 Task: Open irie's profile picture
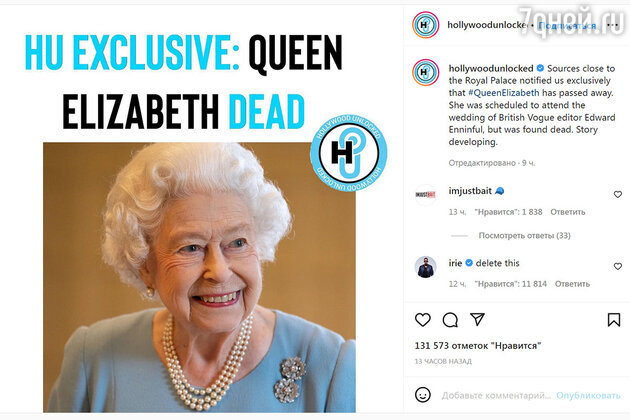425,267
